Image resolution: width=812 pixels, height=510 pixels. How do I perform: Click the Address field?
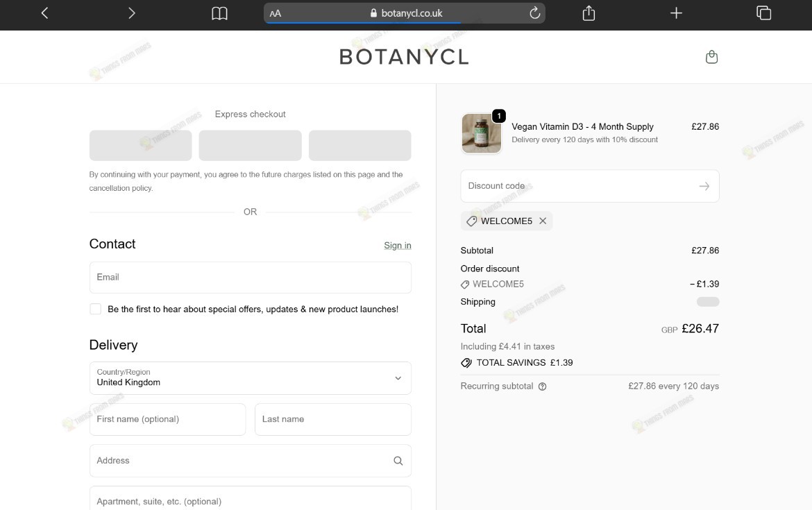(x=250, y=461)
